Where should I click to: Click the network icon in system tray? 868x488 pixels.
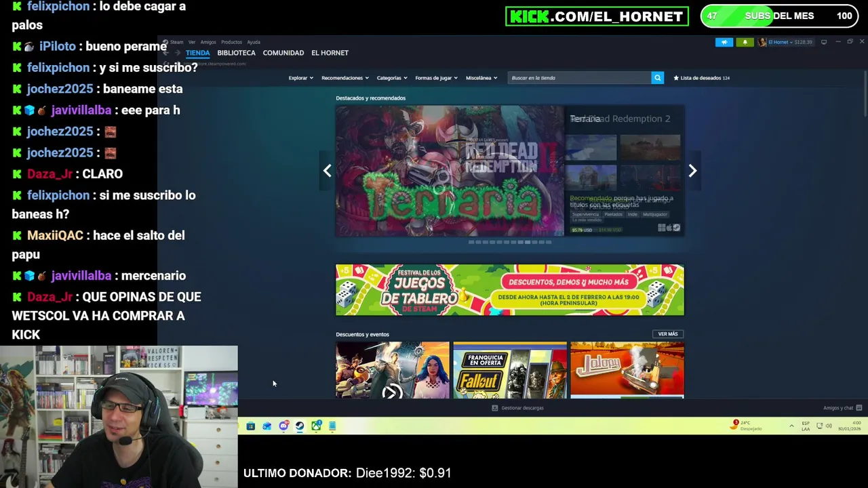[819, 426]
